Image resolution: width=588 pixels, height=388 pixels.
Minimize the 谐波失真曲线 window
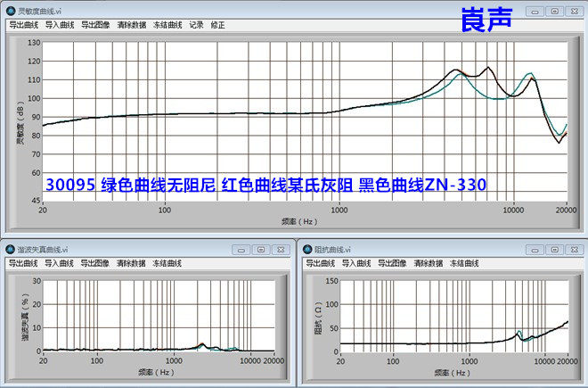tap(241, 250)
